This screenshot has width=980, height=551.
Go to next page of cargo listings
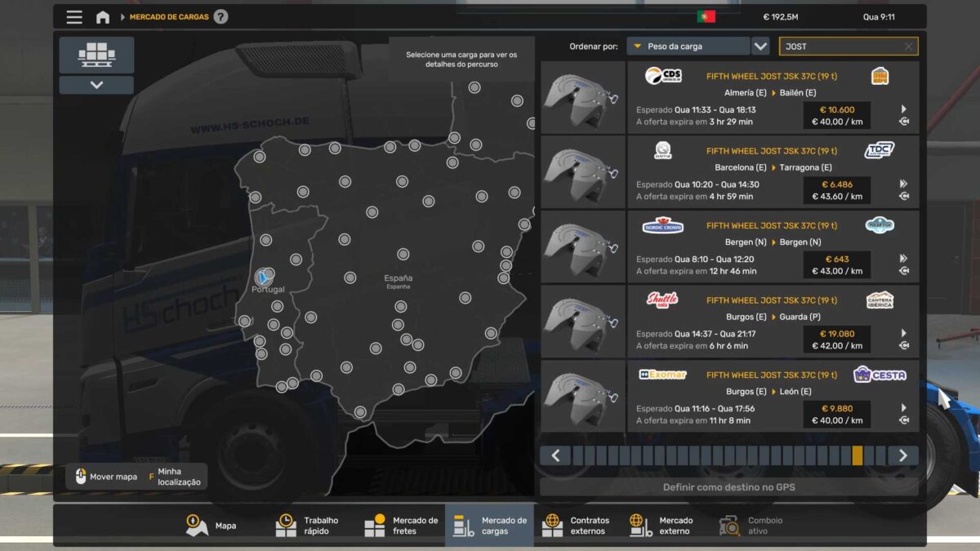pyautogui.click(x=902, y=455)
